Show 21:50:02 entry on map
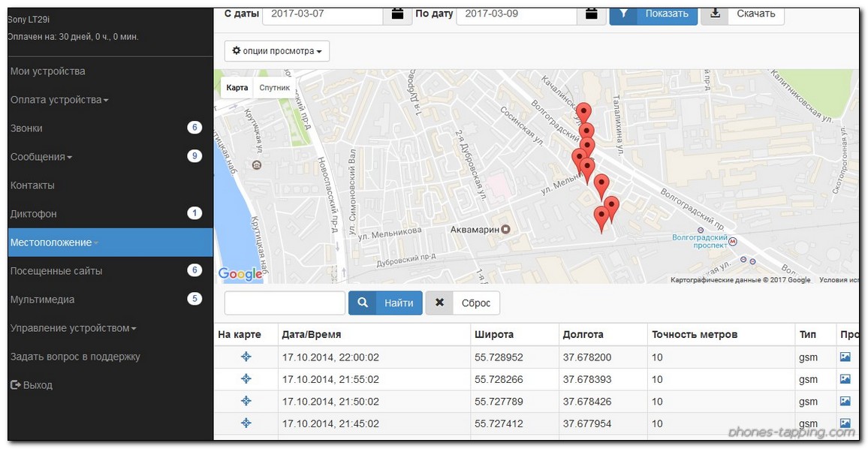The width and height of the screenshot is (868, 449). coord(246,402)
